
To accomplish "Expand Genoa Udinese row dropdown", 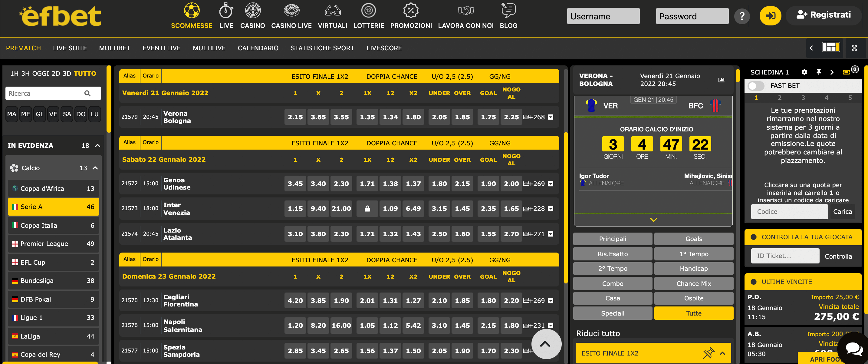I will [x=551, y=184].
